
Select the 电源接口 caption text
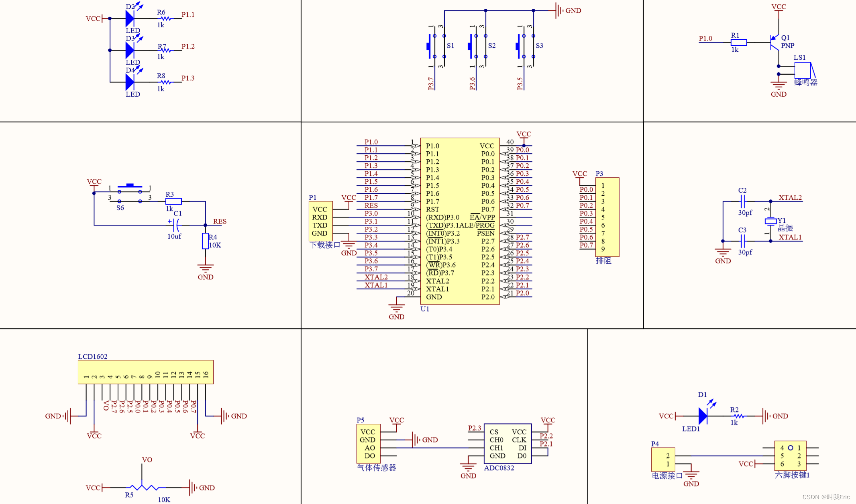[x=667, y=476]
